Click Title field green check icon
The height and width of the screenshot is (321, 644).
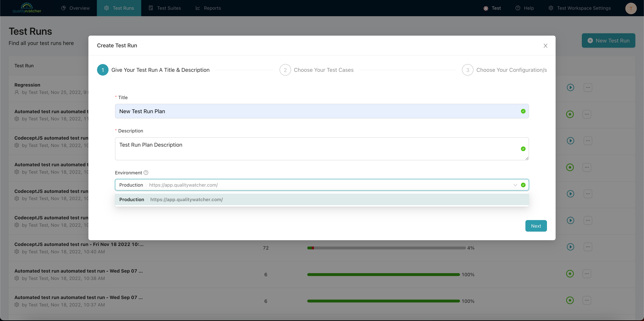pos(523,111)
